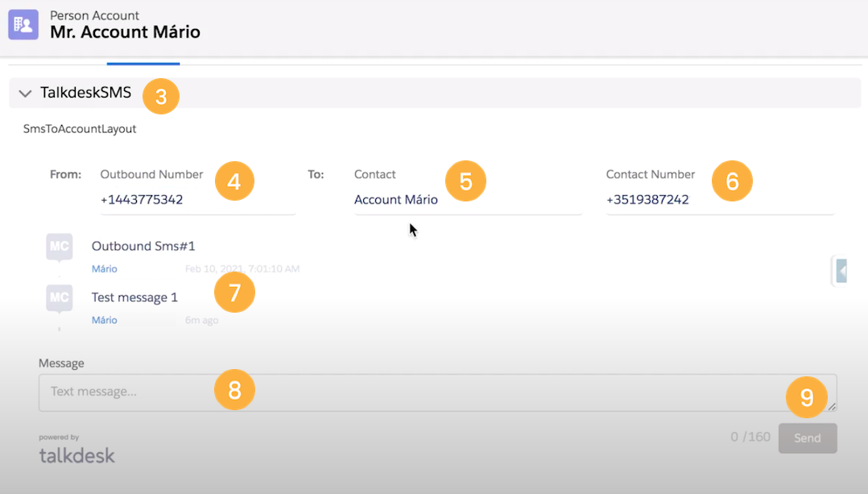868x494 pixels.
Task: Open the Mário link under Outbound Sms#1
Action: (104, 268)
